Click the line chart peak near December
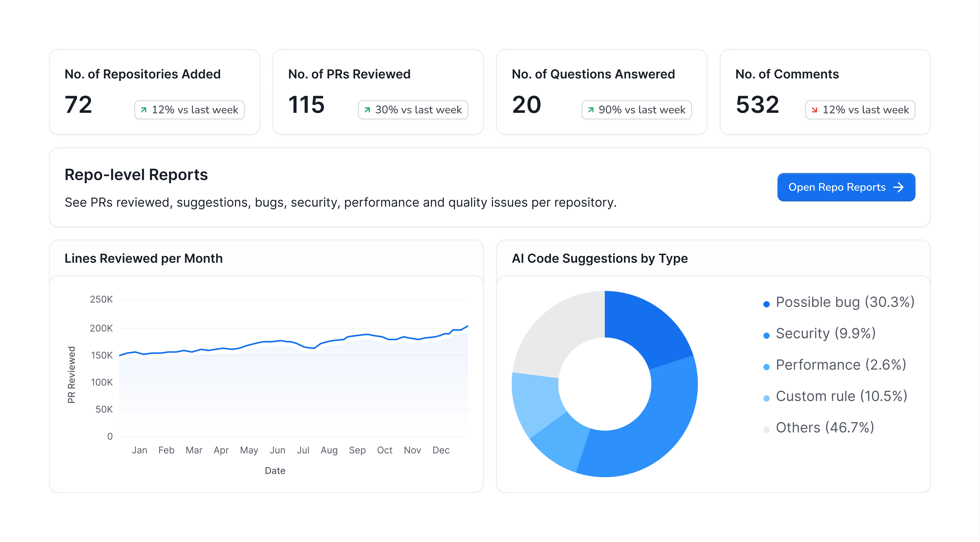The width and height of the screenshot is (980, 542). (468, 327)
